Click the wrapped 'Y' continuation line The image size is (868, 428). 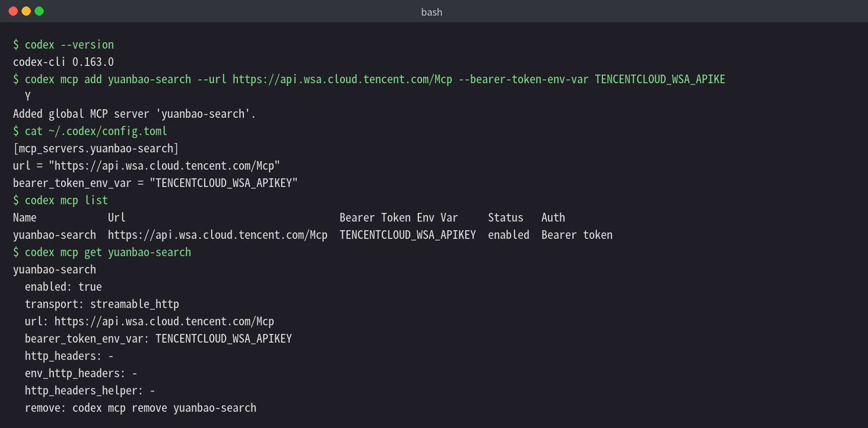28,97
